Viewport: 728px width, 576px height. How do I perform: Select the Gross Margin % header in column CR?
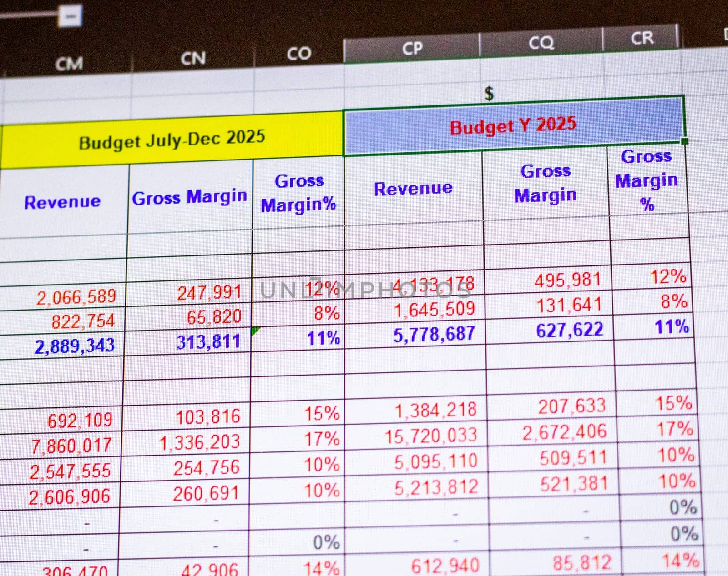647,180
